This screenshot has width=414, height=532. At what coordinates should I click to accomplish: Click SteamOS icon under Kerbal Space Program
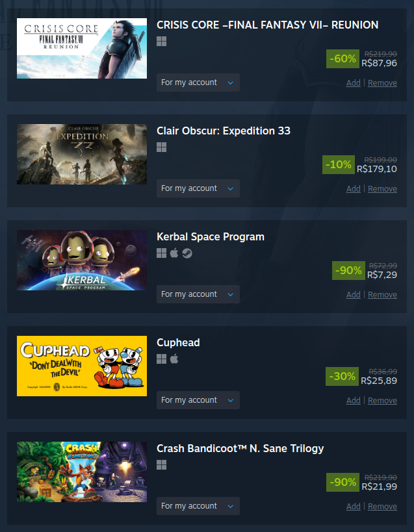187,253
